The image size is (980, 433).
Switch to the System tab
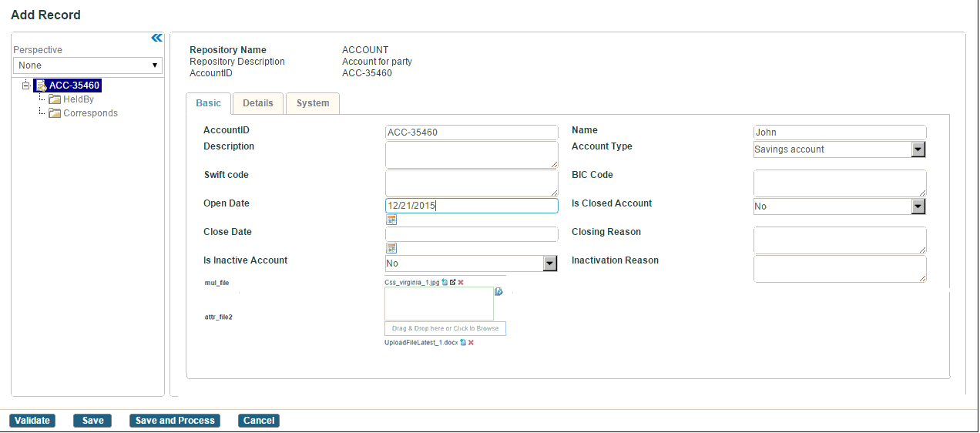coord(313,103)
